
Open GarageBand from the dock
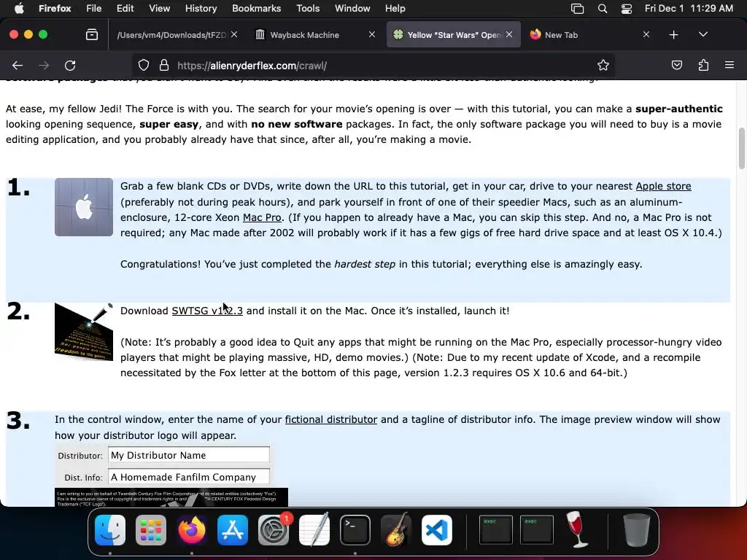pos(396,530)
